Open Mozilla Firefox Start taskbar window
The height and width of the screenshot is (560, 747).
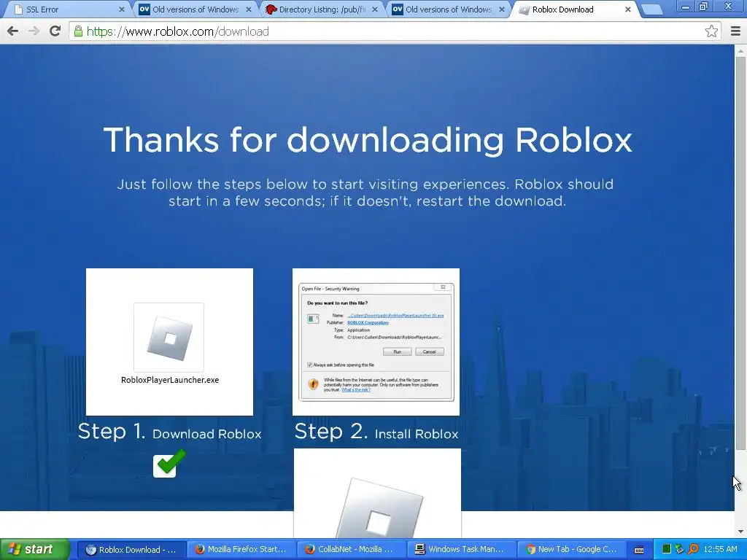pos(241,550)
